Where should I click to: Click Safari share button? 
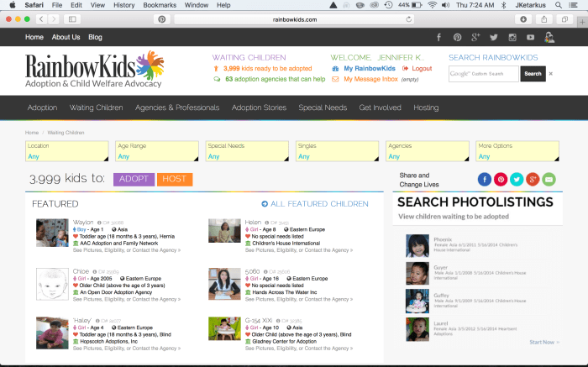[544, 19]
